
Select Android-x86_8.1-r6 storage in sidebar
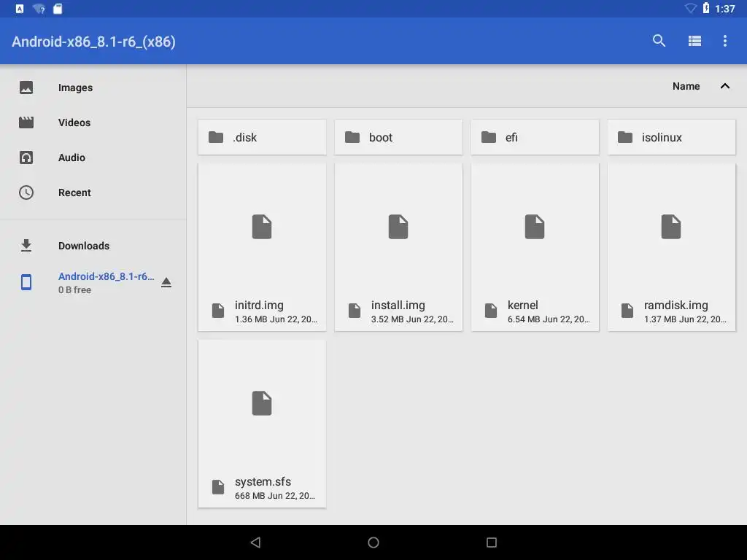(107, 276)
